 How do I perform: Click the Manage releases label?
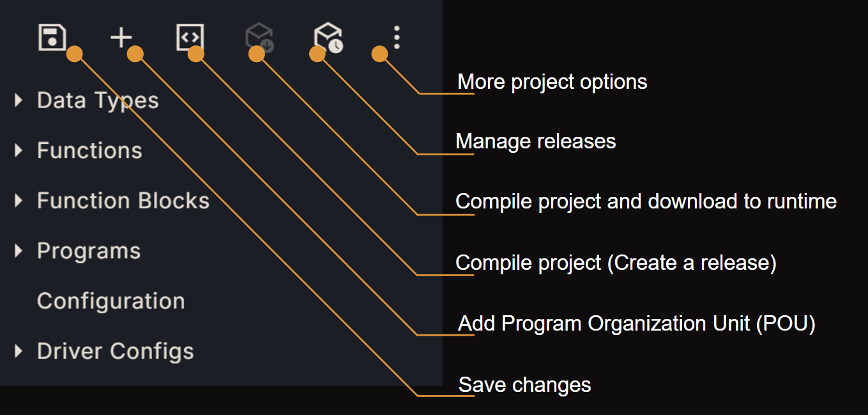tap(536, 141)
